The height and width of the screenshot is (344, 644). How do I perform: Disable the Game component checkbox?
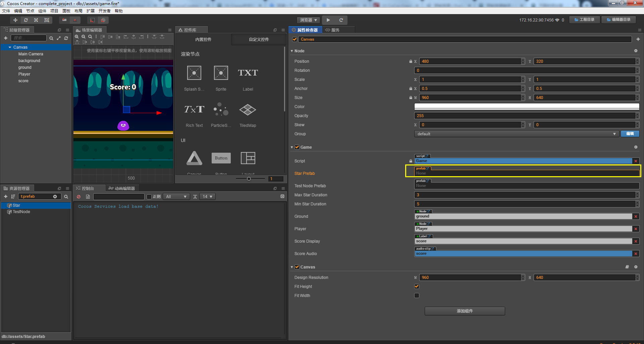coord(297,147)
